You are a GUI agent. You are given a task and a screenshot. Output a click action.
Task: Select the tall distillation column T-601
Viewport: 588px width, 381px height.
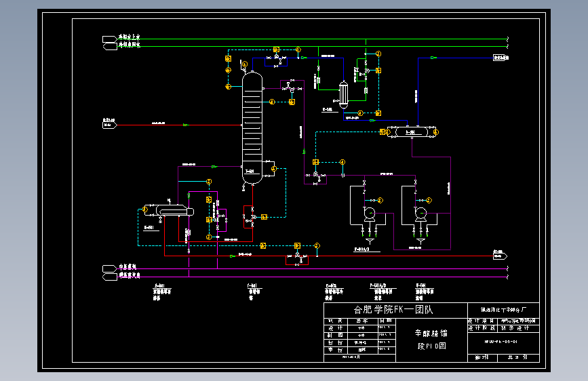pyautogui.click(x=252, y=128)
